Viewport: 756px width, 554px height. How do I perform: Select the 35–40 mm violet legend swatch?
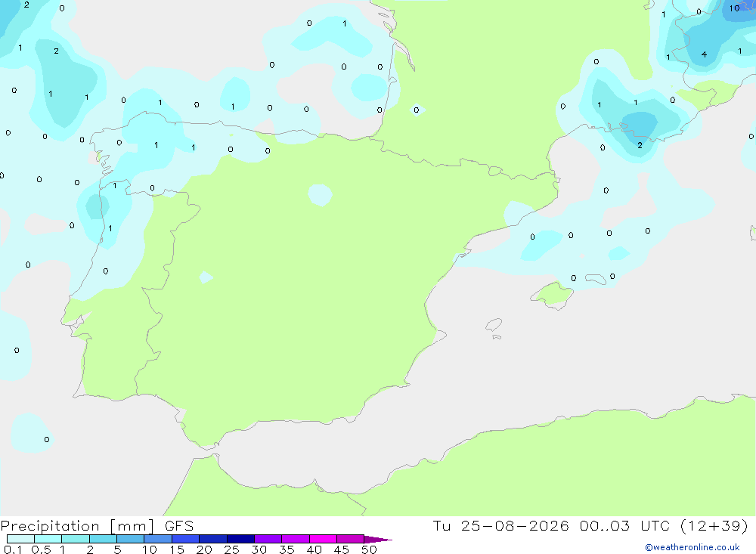[x=296, y=539]
